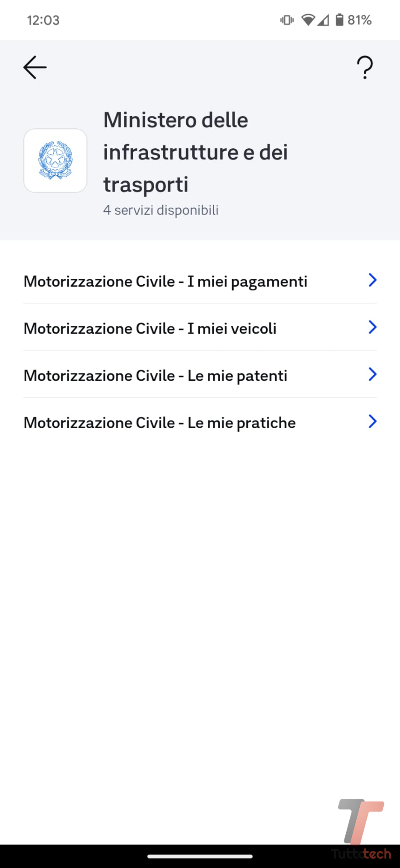Open help via question mark icon
The image size is (400, 868).
(x=365, y=68)
